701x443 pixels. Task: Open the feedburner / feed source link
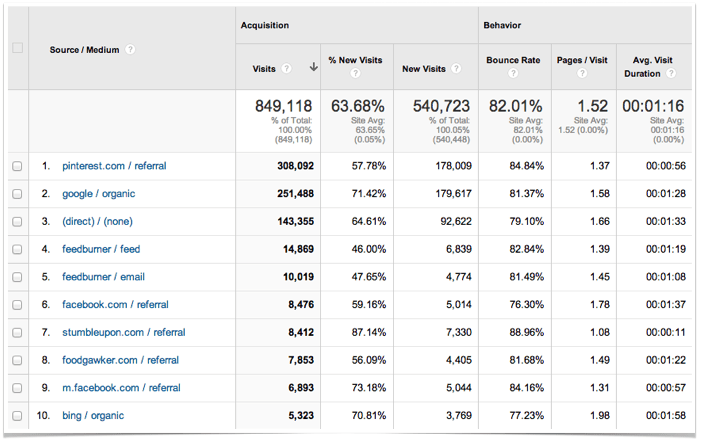101,249
